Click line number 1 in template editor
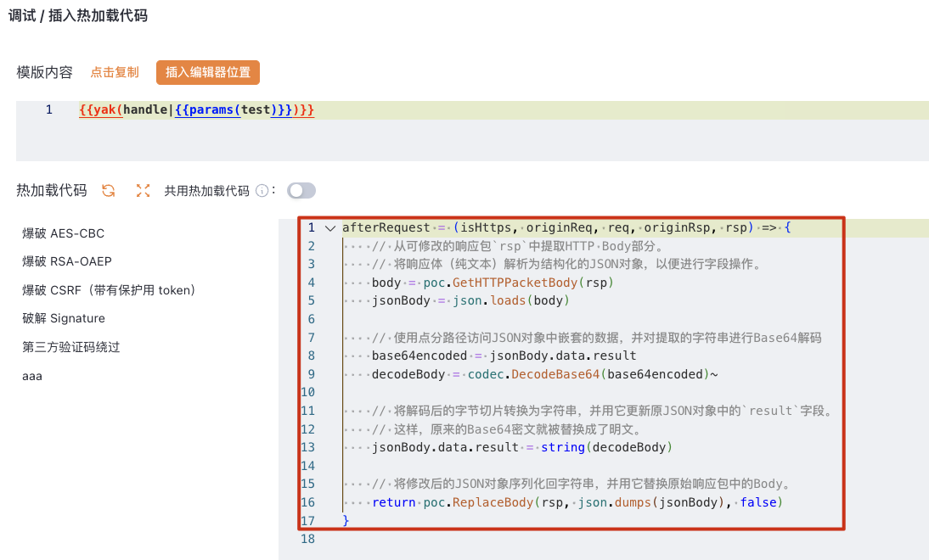 coord(49,109)
